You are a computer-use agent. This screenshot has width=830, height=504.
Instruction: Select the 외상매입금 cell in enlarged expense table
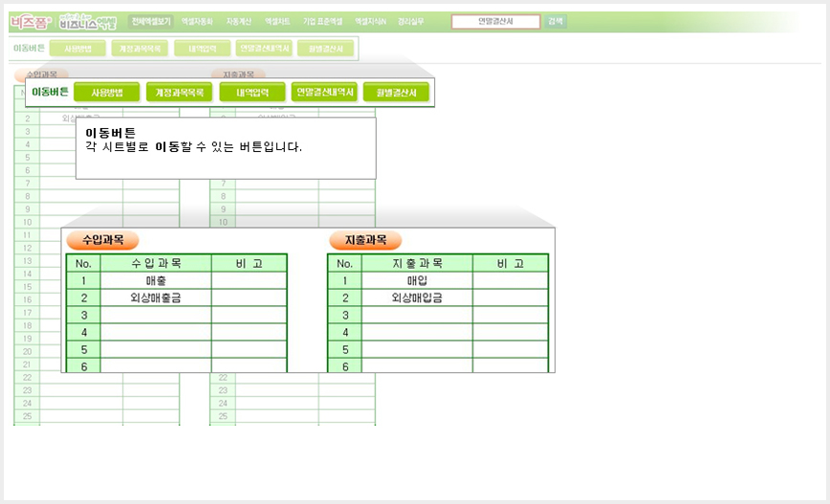pyautogui.click(x=417, y=298)
